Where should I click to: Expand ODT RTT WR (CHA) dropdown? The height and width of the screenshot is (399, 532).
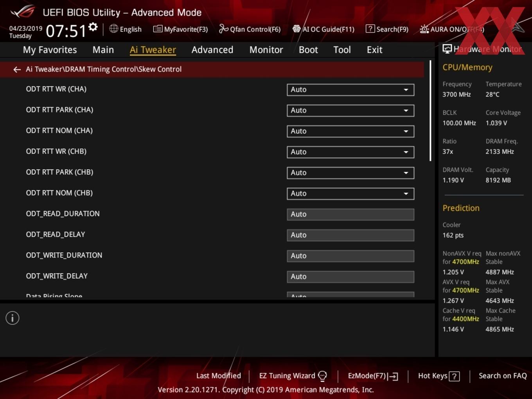(x=350, y=90)
